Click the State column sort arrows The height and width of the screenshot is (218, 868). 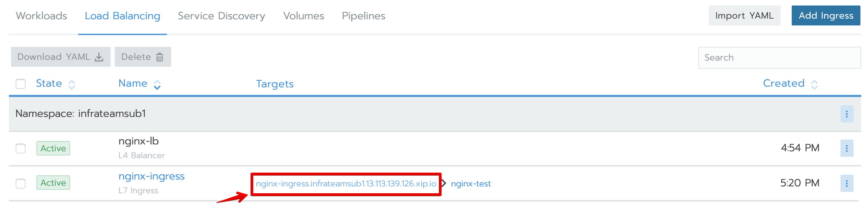[71, 85]
